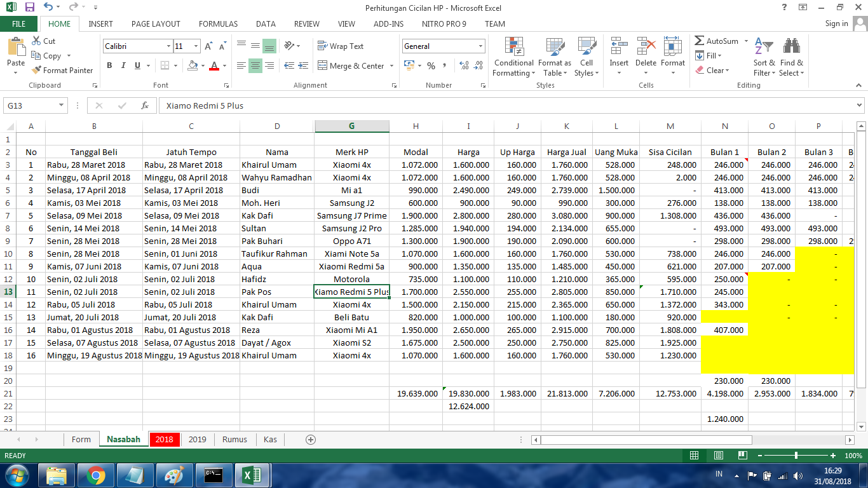Open the Name Box dropdown arrow
This screenshot has height=488, width=868.
[61, 105]
